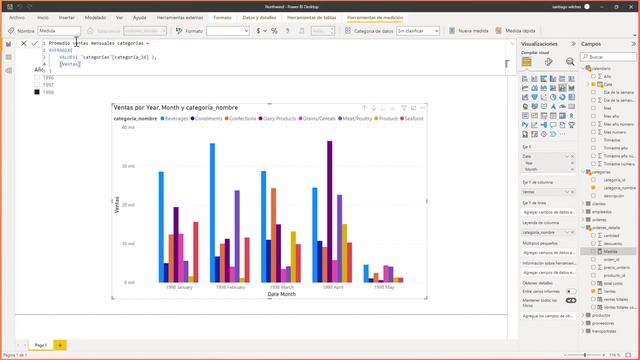Check the 1997 year slicer box
Screen dimensions: 640x360
(x=37, y=85)
